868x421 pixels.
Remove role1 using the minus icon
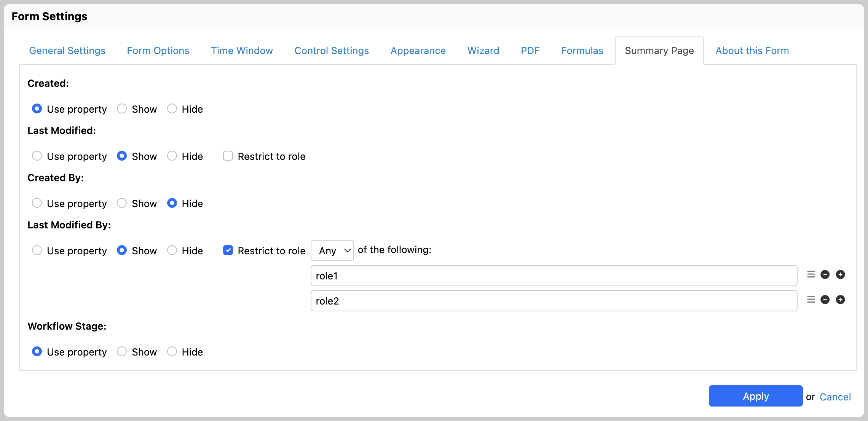(825, 274)
